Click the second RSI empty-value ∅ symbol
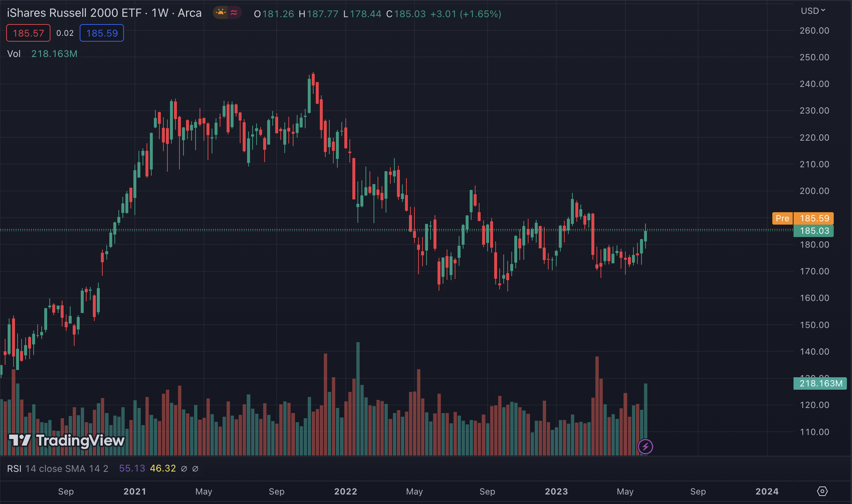This screenshot has height=504, width=852. (x=195, y=469)
